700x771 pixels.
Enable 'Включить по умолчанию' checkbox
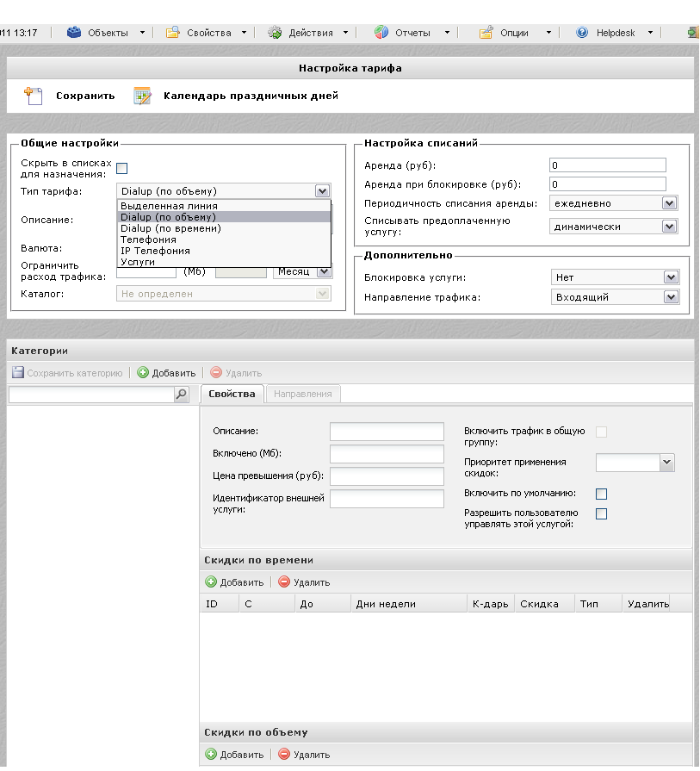[602, 494]
